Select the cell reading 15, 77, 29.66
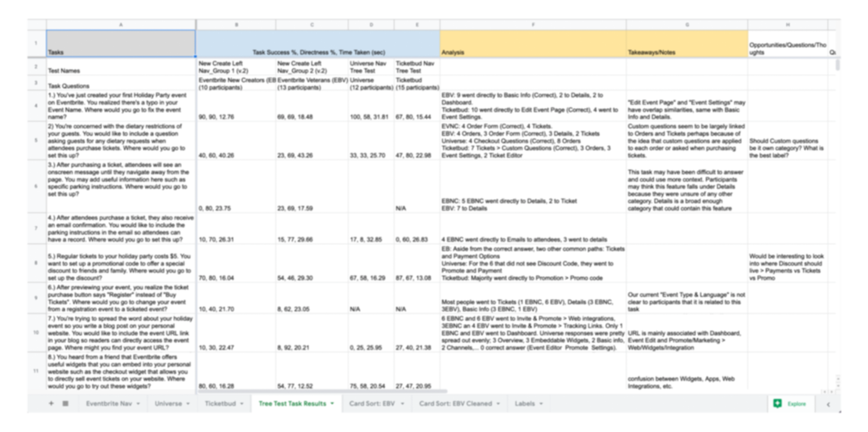Screen dimensions: 868x432 tap(312, 228)
